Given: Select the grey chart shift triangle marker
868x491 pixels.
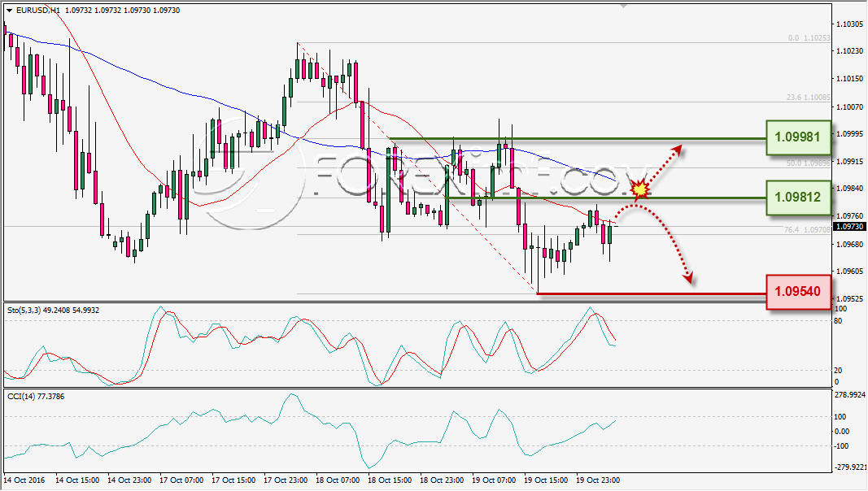Looking at the screenshot, I should [624, 6].
